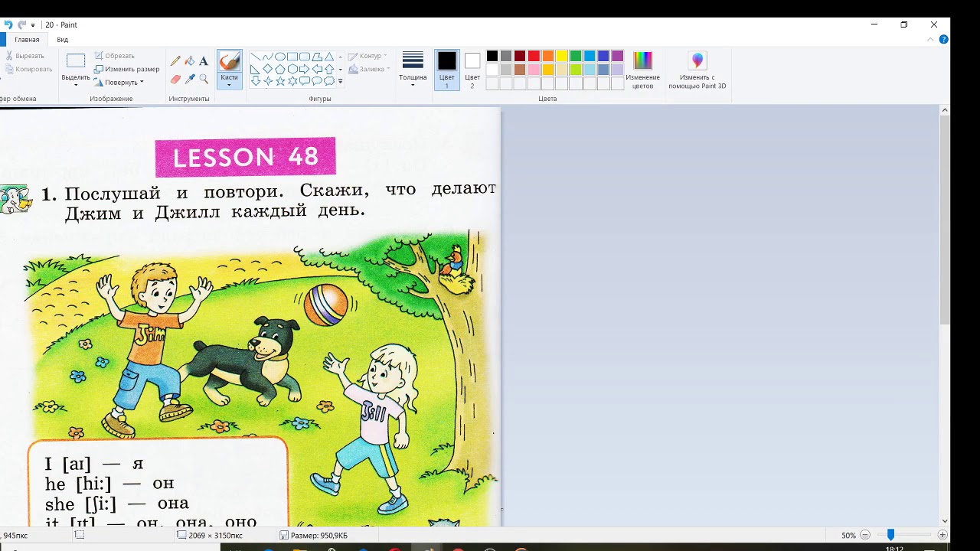Image resolution: width=980 pixels, height=551 pixels.
Task: Expand the Select (Выделить) dropdown
Action: (x=76, y=80)
